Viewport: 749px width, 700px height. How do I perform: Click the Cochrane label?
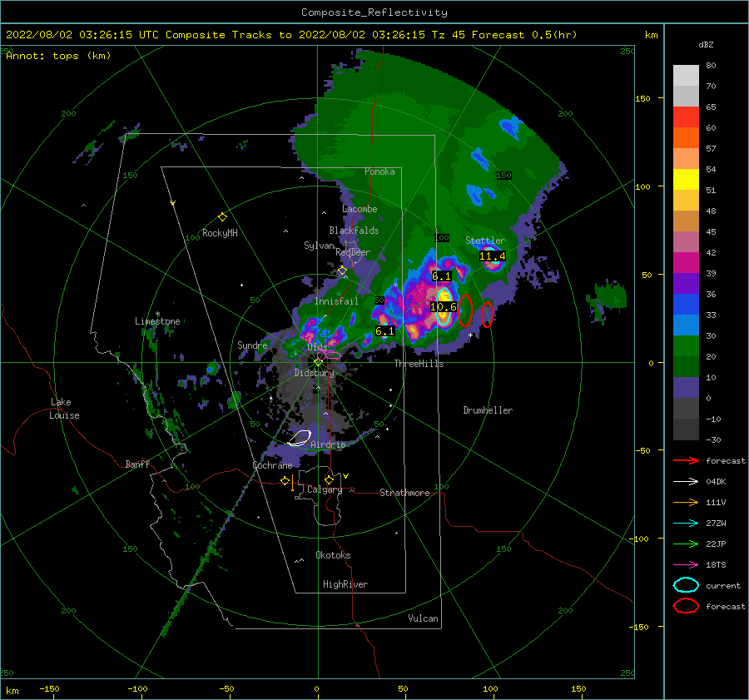272,465
